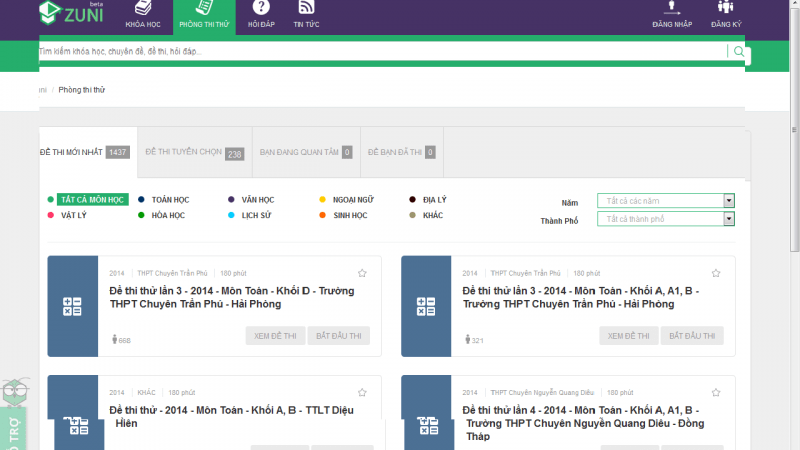Viewport: 800px width, 450px height.
Task: Open exam title Khối D Trần Phú Hải Phòng
Action: (x=232, y=297)
